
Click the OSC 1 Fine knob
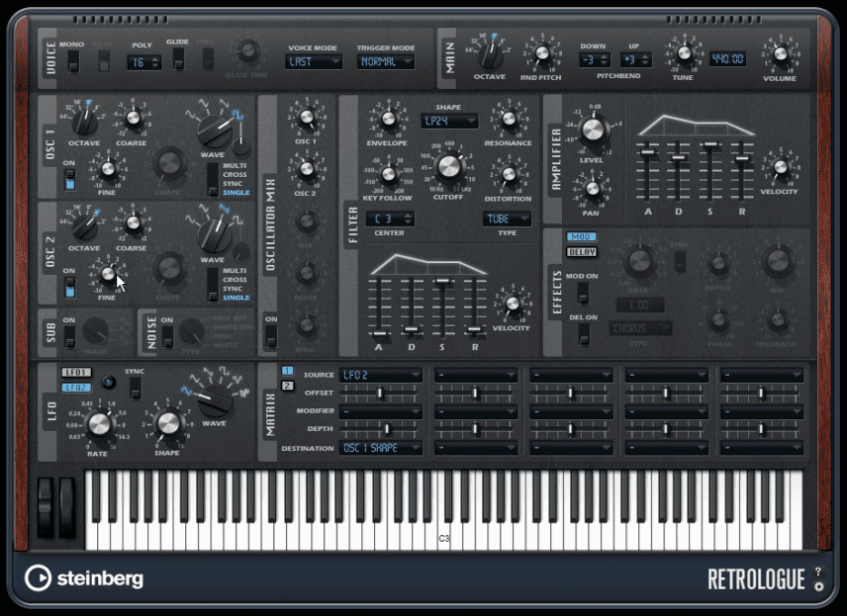pyautogui.click(x=108, y=169)
